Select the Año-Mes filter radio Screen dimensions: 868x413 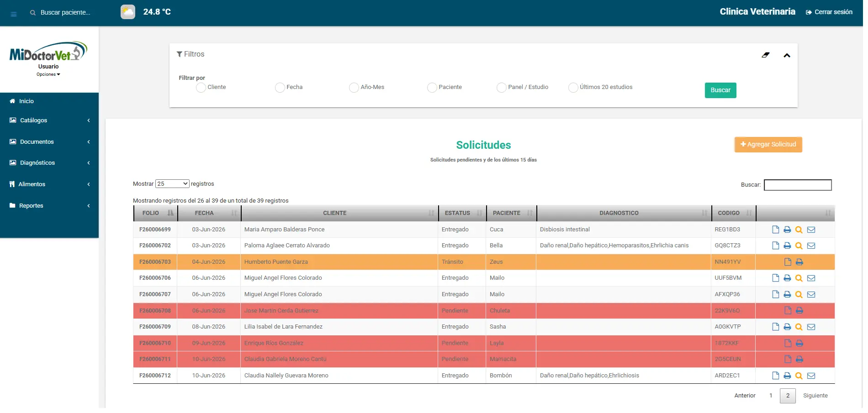click(354, 88)
